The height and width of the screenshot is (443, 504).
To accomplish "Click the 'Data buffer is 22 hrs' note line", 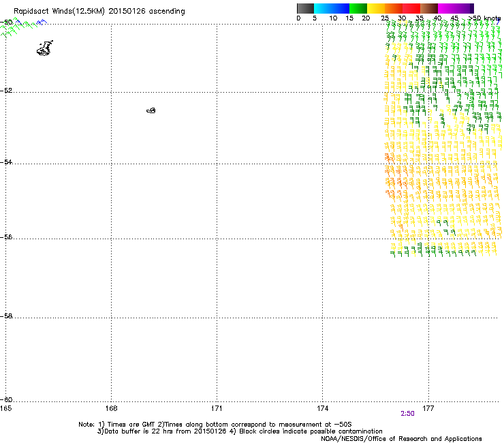I will [x=240, y=431].
